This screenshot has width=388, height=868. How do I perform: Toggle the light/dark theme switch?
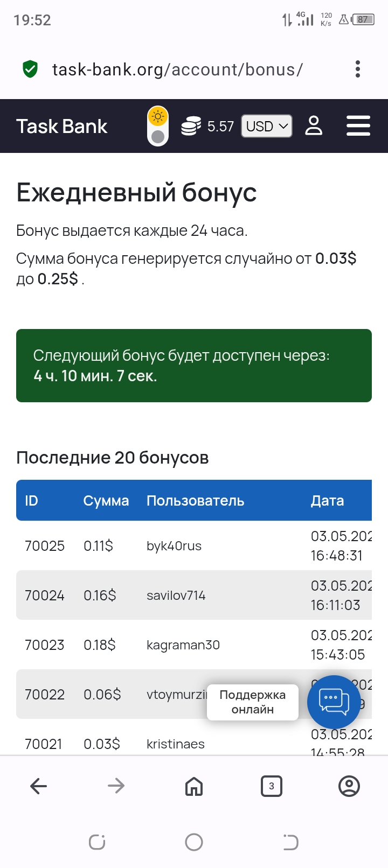tap(158, 126)
